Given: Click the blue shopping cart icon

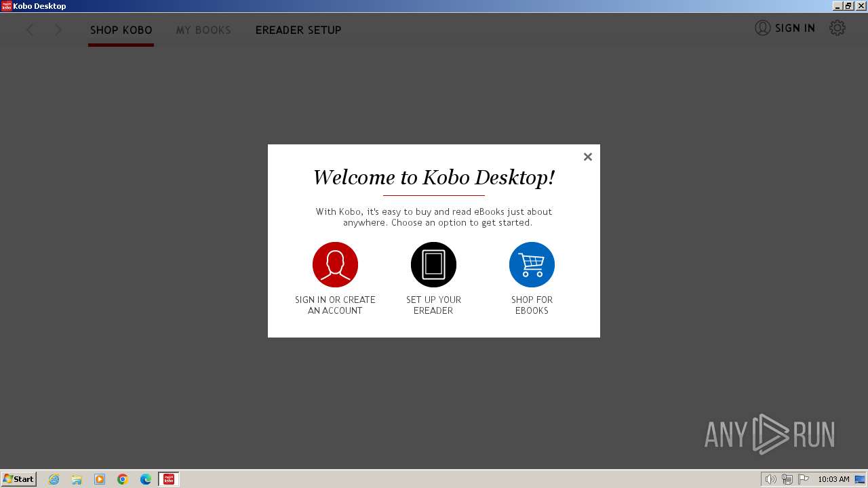Looking at the screenshot, I should pyautogui.click(x=532, y=264).
